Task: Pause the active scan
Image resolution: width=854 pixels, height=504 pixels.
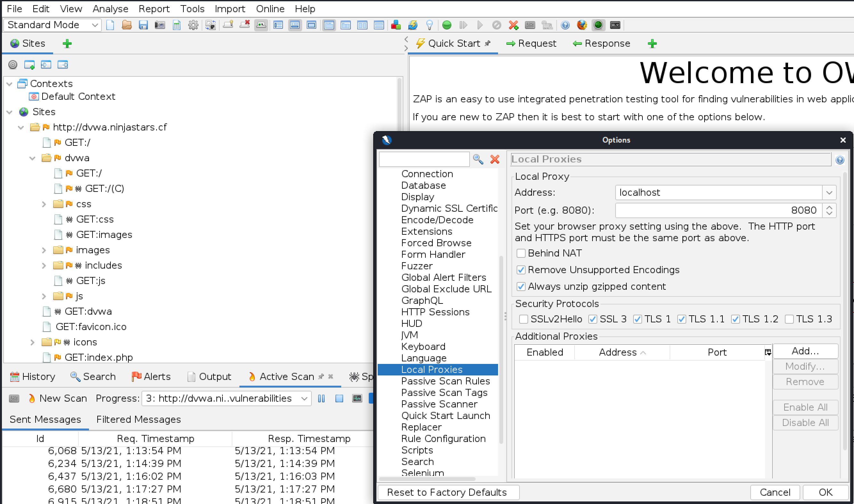Action: pos(321,398)
